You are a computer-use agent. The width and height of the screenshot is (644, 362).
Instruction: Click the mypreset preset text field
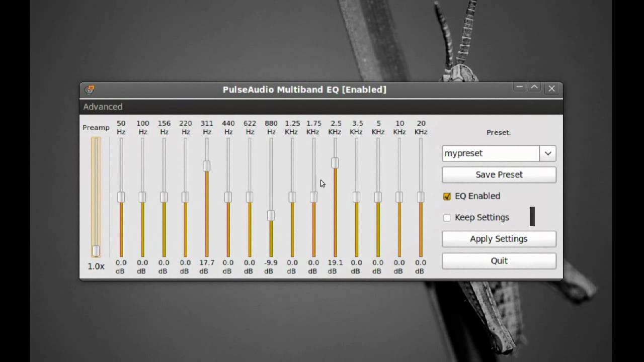coord(491,153)
